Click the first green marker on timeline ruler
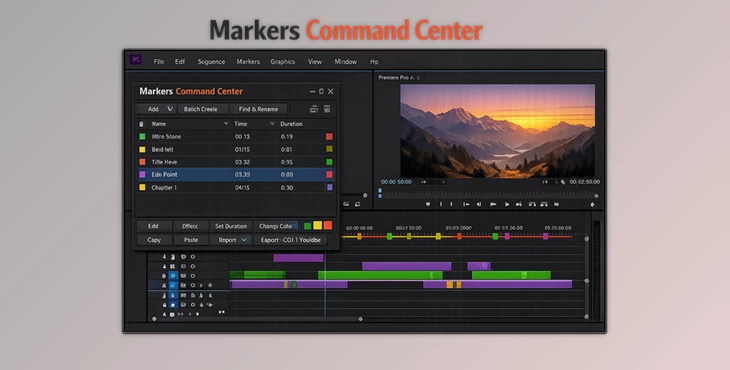Viewport: 730px width, 370px height. [389, 237]
